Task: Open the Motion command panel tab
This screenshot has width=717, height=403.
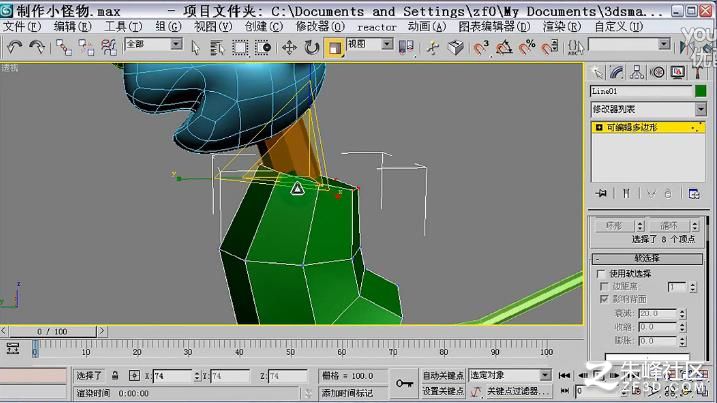Action: pyautogui.click(x=657, y=72)
